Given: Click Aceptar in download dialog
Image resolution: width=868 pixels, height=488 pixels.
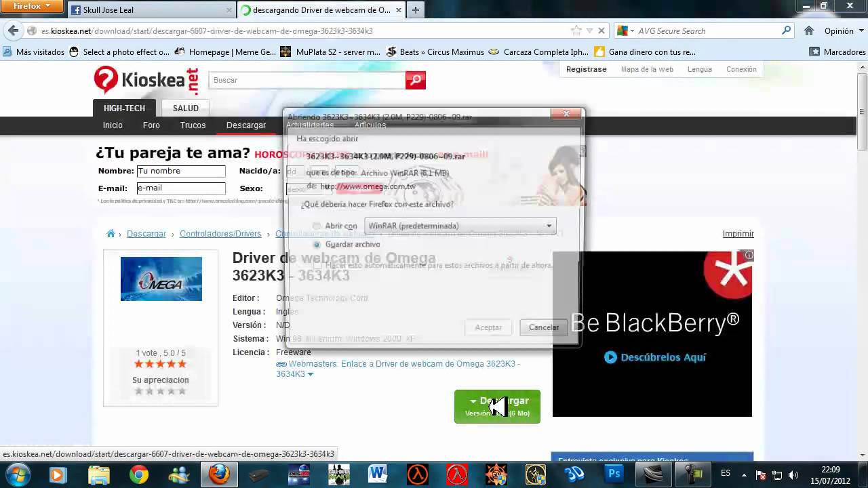Looking at the screenshot, I should (488, 327).
